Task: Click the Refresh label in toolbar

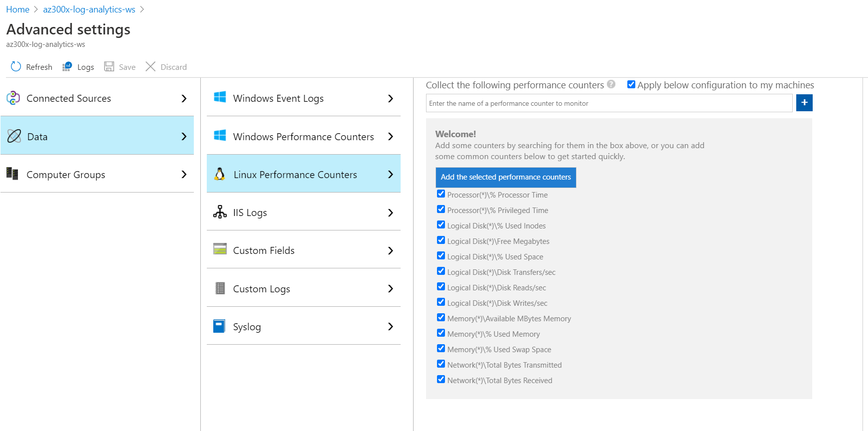Action: pos(39,67)
